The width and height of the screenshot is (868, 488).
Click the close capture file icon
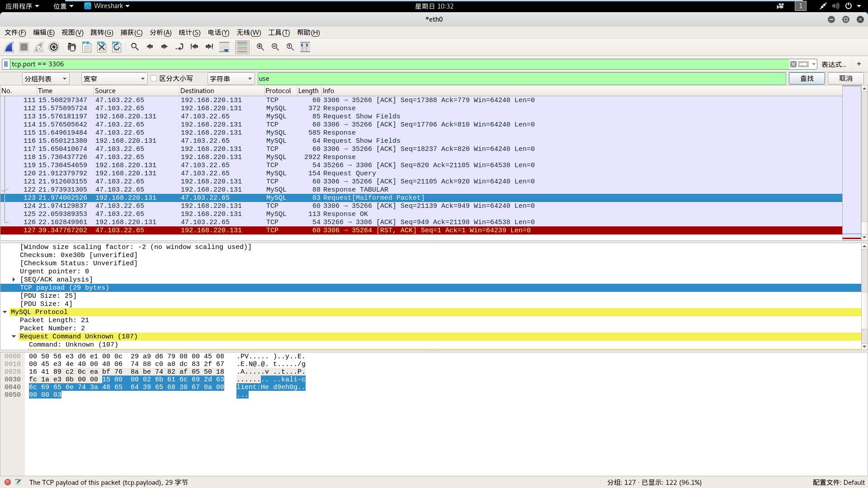[102, 47]
